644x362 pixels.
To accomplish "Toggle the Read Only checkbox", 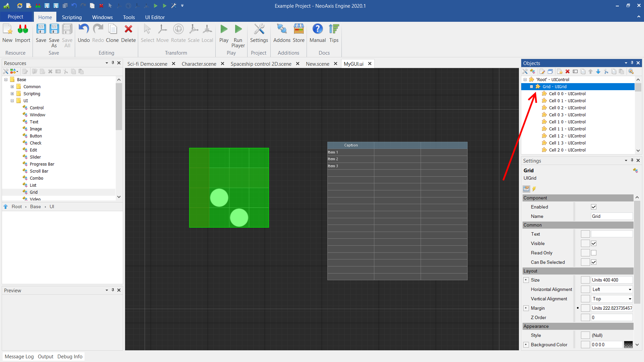I will pyautogui.click(x=594, y=253).
